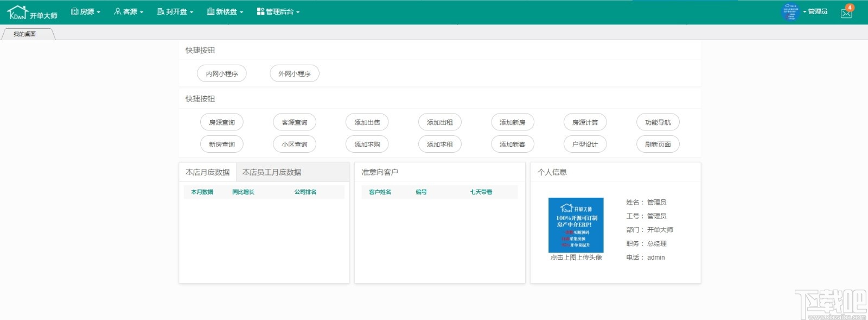Click the 个人信息 panel title
Viewport: 868px width, 320px height.
(552, 172)
